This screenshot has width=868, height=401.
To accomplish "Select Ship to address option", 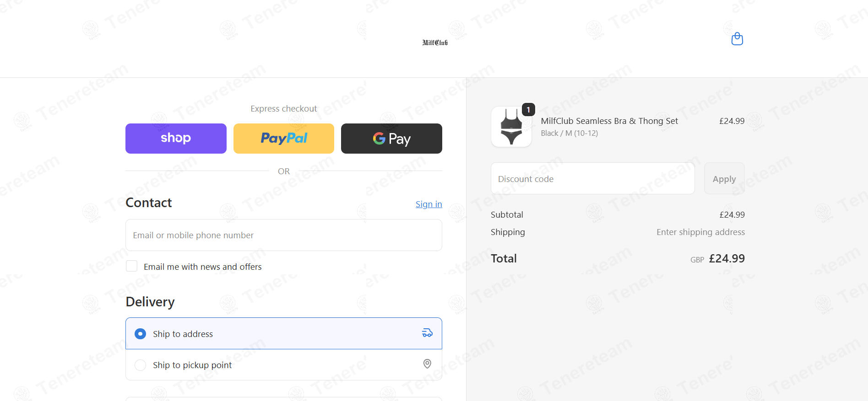I will coord(284,333).
